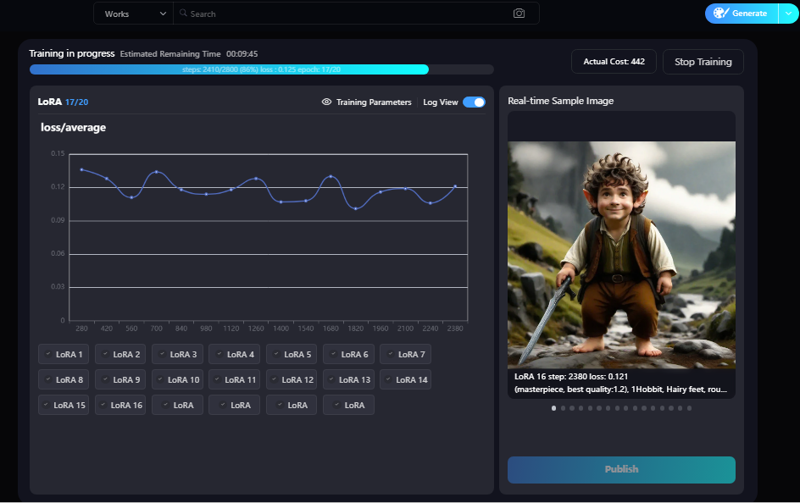This screenshot has height=503, width=800.
Task: Click the Generate button
Action: (742, 13)
